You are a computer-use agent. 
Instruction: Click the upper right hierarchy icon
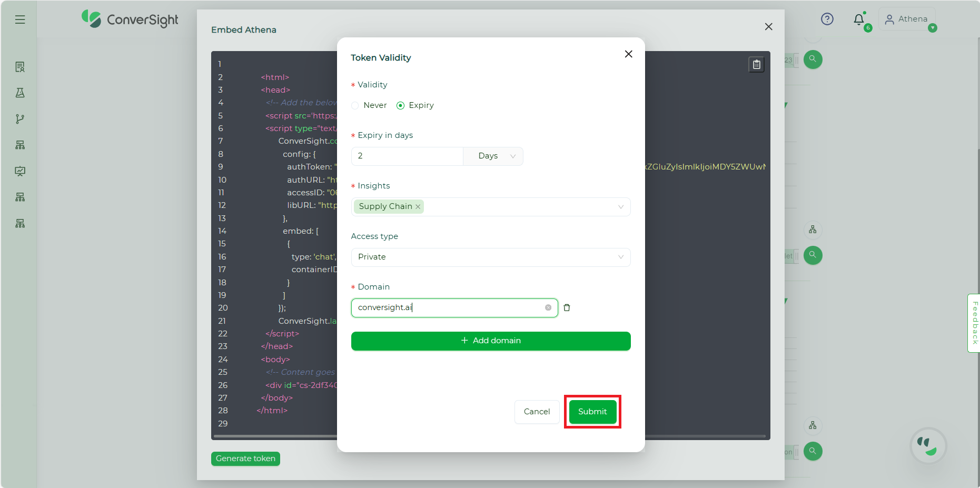[813, 230]
